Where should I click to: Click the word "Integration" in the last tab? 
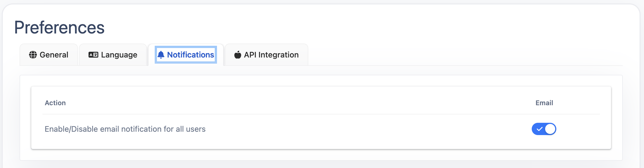click(278, 55)
